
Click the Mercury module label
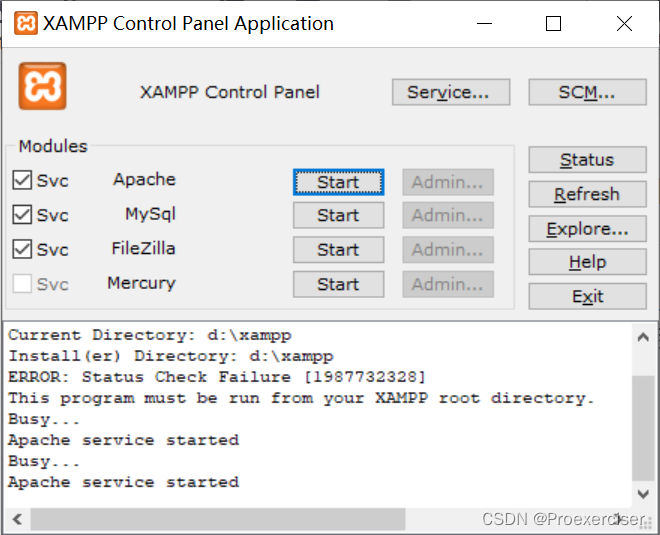click(141, 283)
